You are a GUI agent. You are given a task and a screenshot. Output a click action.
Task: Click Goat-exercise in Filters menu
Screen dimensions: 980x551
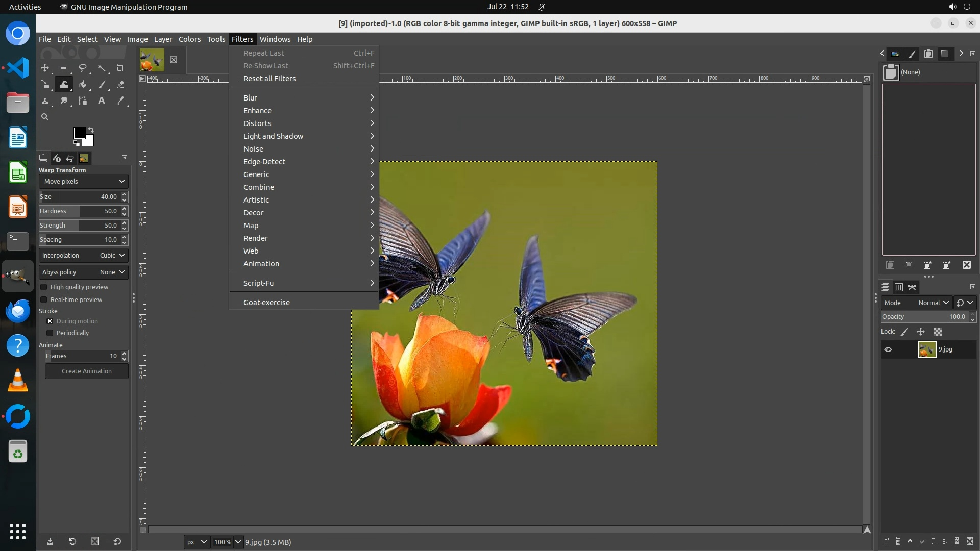[x=266, y=303]
